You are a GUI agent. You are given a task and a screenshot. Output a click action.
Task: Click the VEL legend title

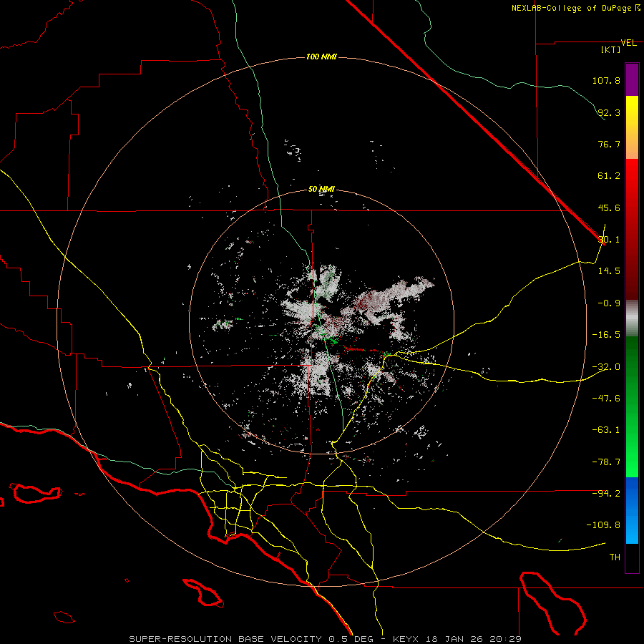628,43
